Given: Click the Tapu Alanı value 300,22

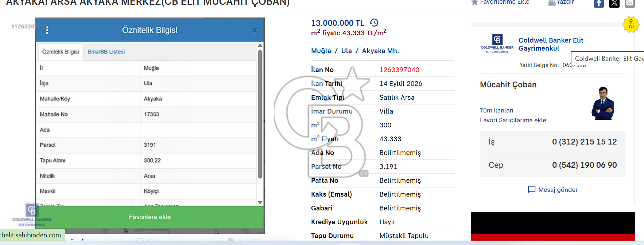Looking at the screenshot, I should [152, 161].
